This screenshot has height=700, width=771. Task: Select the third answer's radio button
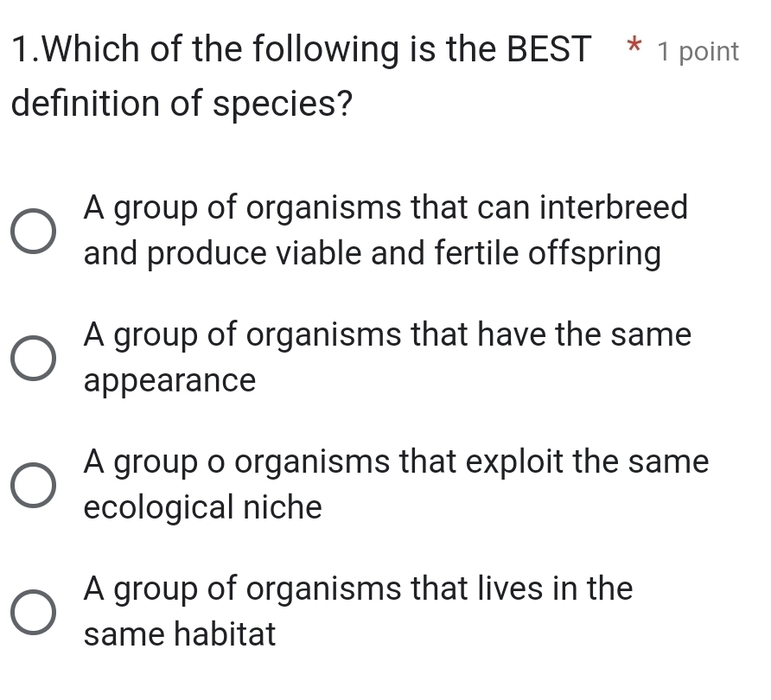[x=32, y=485]
